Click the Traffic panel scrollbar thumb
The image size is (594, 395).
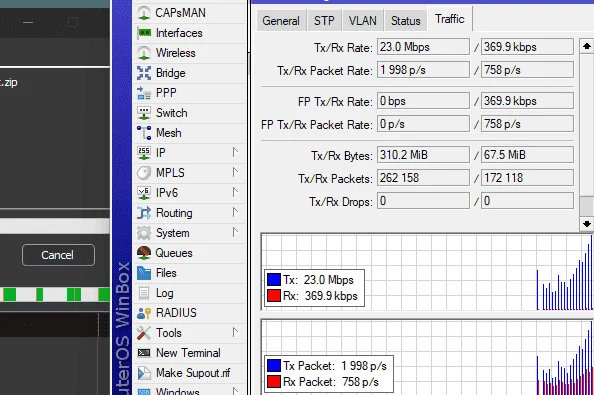tap(587, 206)
